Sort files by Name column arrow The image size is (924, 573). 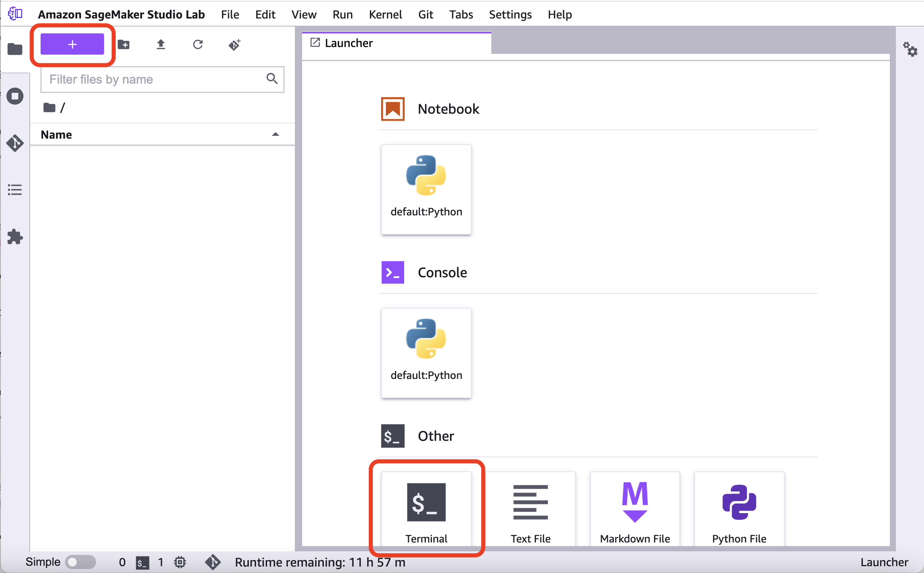point(275,135)
